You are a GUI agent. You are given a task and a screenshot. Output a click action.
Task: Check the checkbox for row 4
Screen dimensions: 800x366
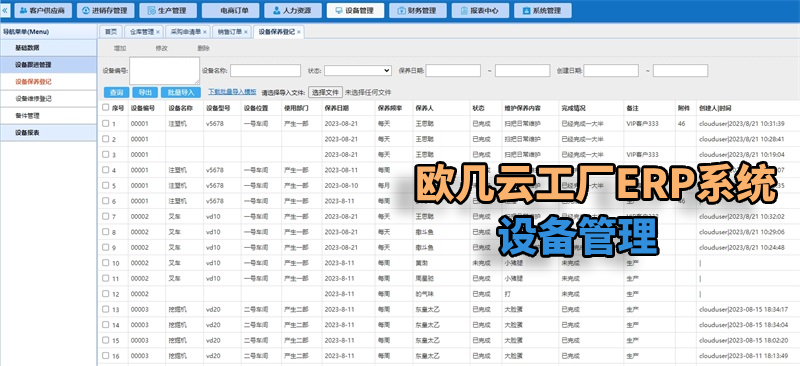tap(106, 169)
